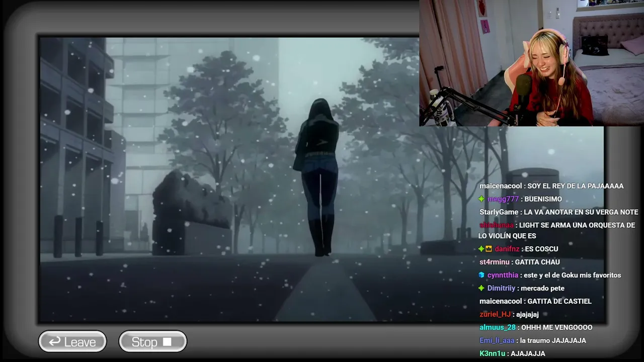This screenshot has width=644, height=362.
Task: Open megg777's chat profile
Action: [503, 199]
